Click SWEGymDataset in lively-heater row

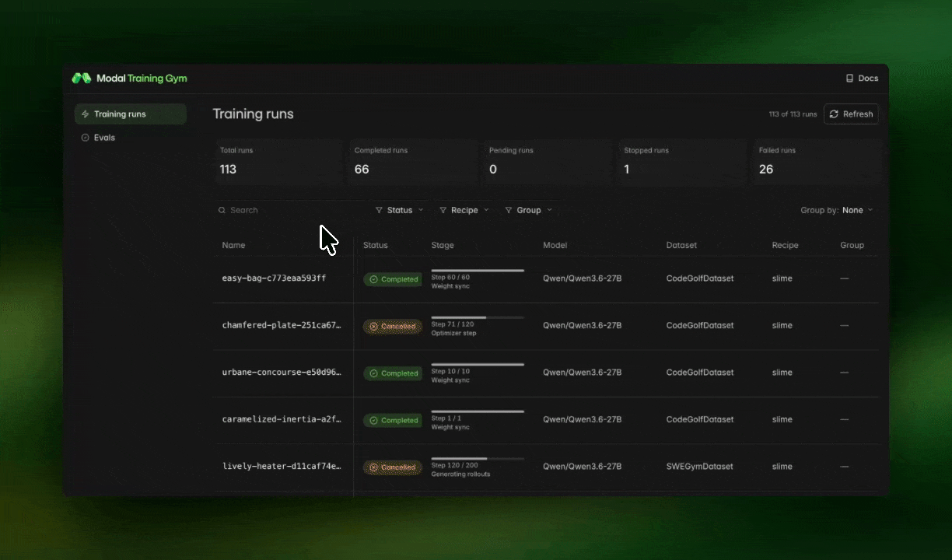(699, 467)
